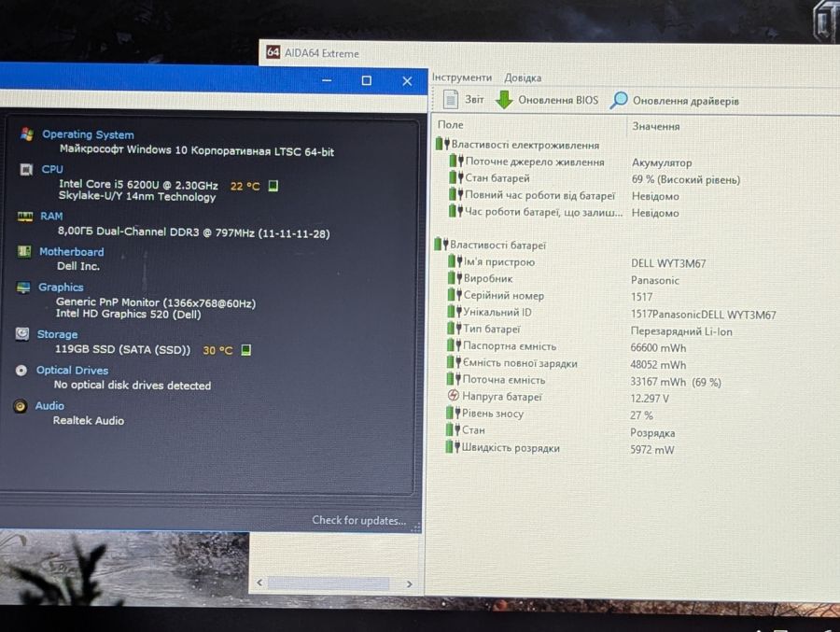Minimize the front system info window
Image resolution: width=840 pixels, height=632 pixels.
pyautogui.click(x=327, y=80)
